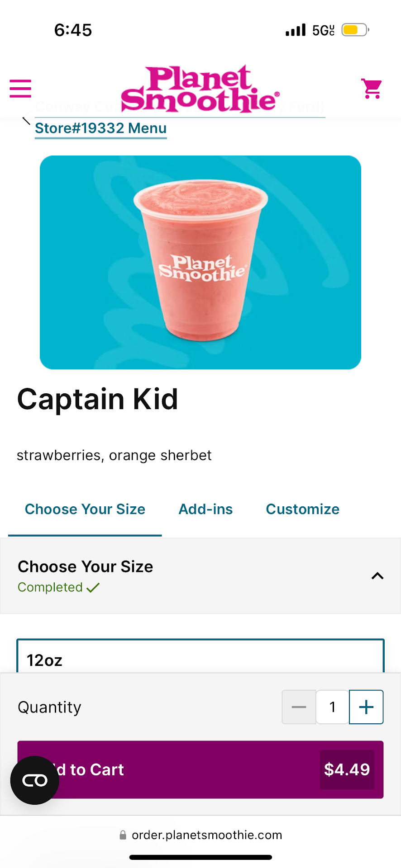401x868 pixels.
Task: Tap the order.planetsmoothie.com address bar
Action: tap(206, 835)
